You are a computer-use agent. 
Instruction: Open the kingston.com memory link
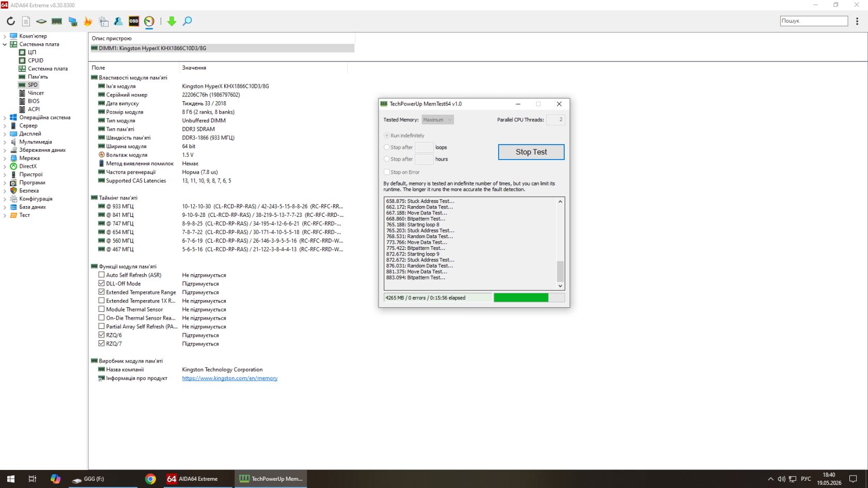point(229,378)
